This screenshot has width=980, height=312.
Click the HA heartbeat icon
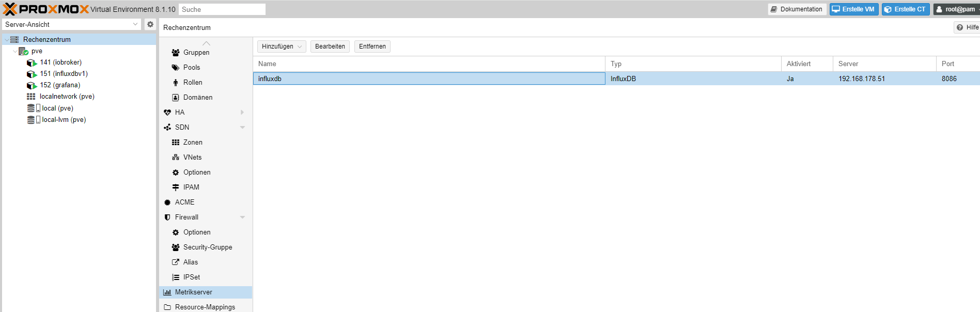(167, 113)
